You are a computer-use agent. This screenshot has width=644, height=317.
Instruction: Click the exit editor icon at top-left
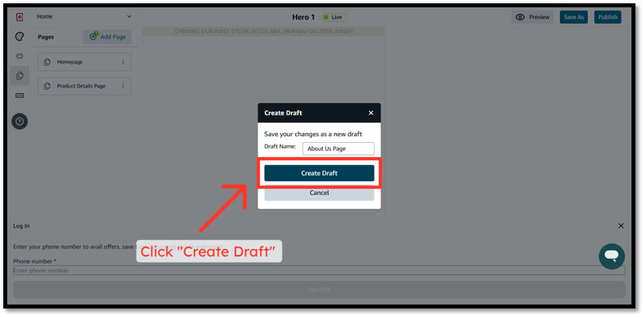(19, 17)
